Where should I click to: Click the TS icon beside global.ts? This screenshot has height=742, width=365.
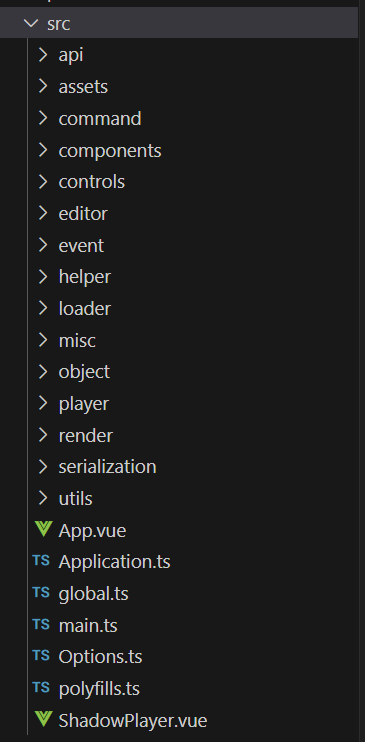pyautogui.click(x=41, y=592)
